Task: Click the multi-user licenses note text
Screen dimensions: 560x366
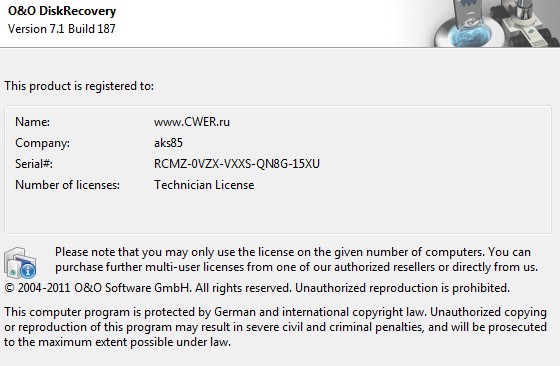Action: 296,260
